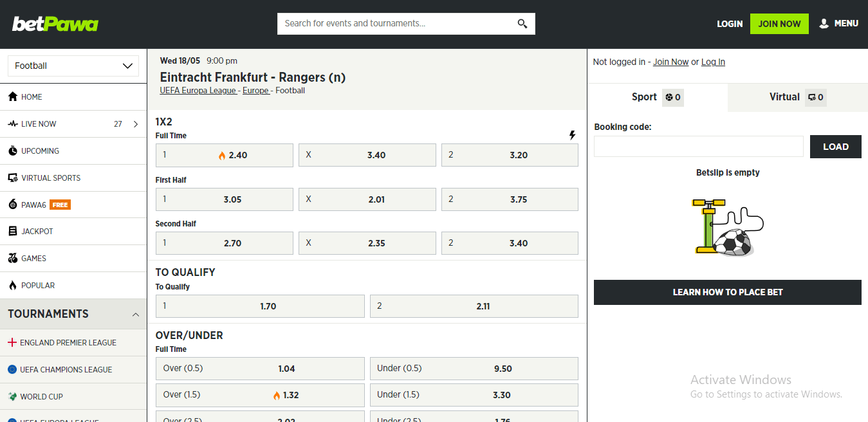Open the Popular menu item
The image size is (868, 422).
(x=73, y=285)
